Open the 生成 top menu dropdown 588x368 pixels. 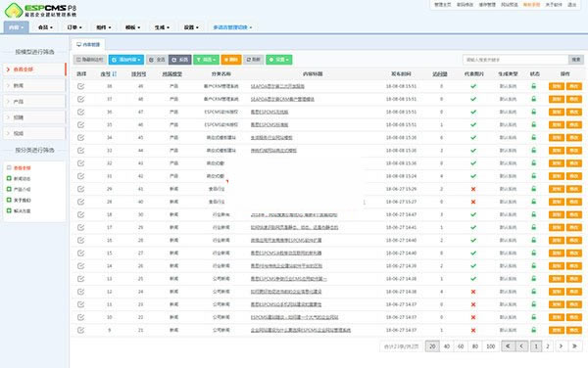[x=162, y=27]
